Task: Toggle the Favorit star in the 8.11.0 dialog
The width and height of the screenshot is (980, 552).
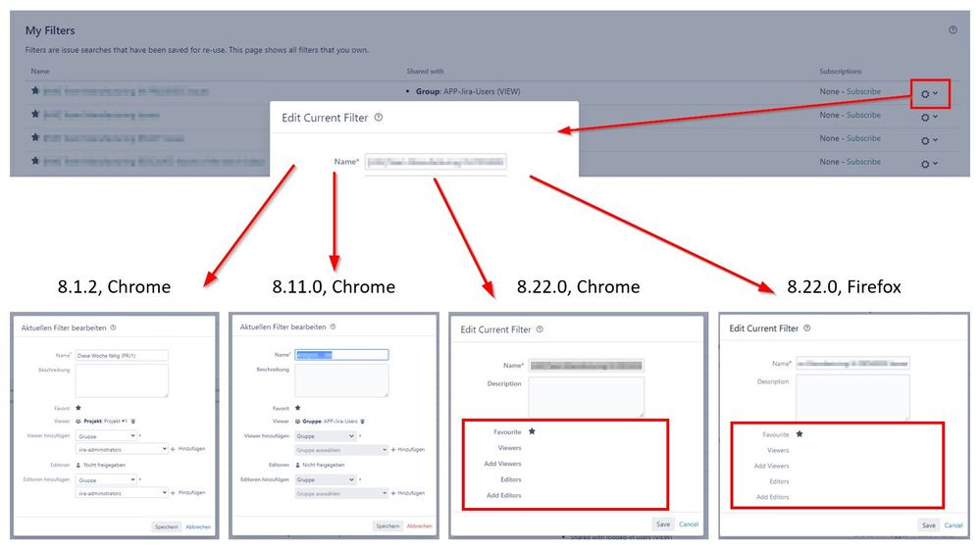Action: pyautogui.click(x=297, y=408)
